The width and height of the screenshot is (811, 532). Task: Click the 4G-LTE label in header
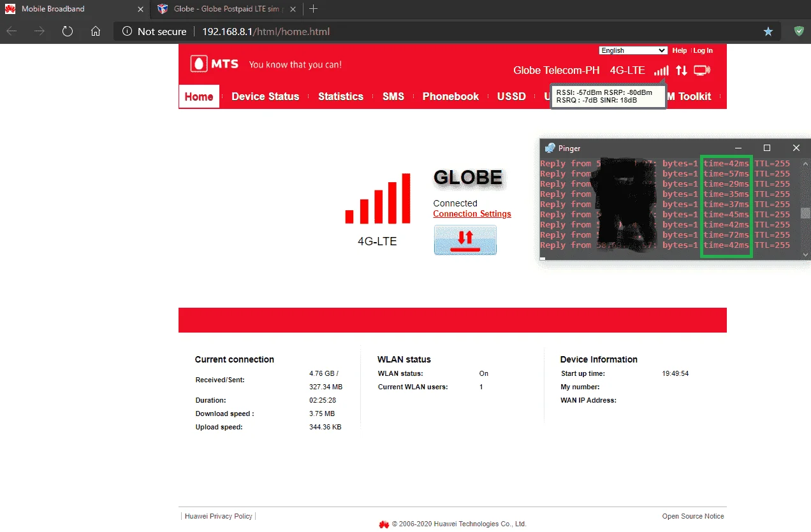pos(627,70)
